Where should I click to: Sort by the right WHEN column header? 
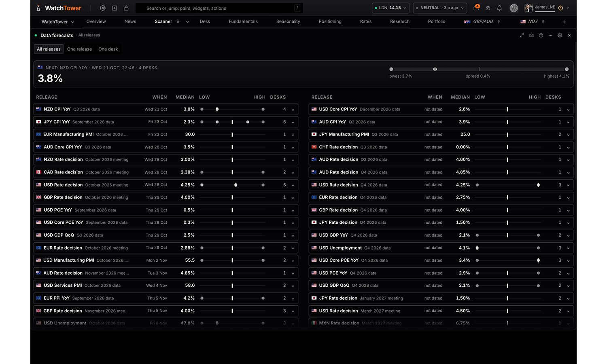(435, 97)
